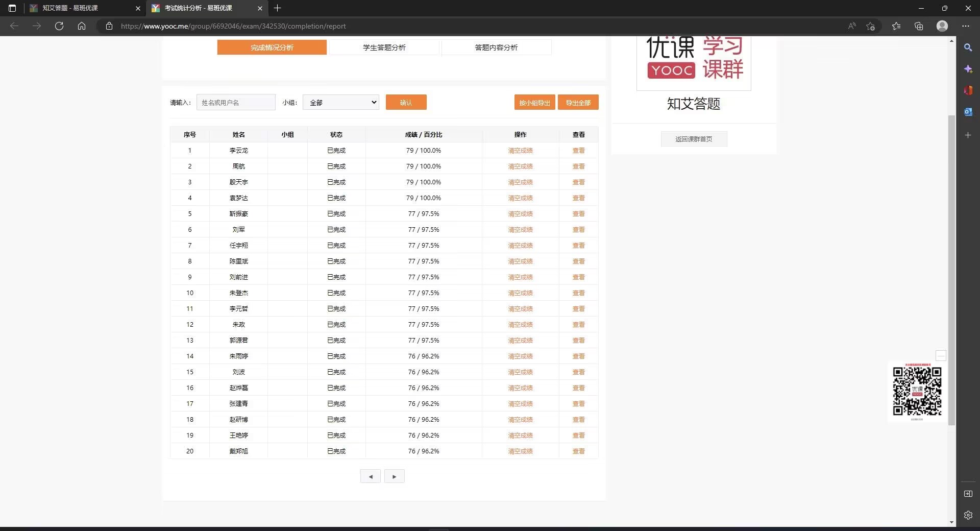Select the search icon in the Edge sidebar

968,47
